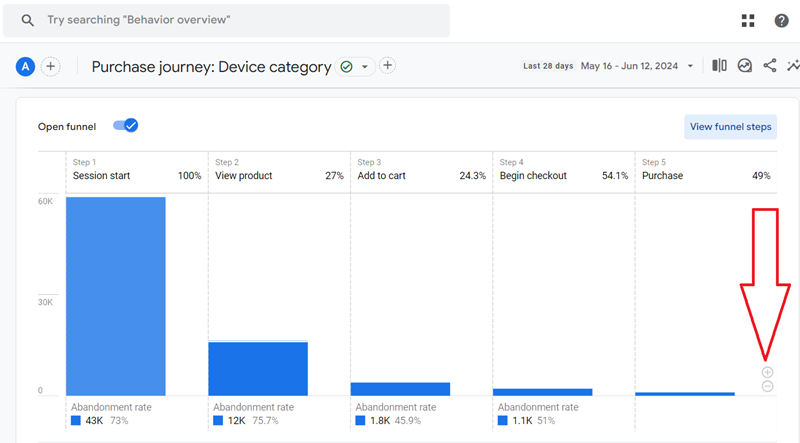The height and width of the screenshot is (443, 800).
Task: Add comparison with plus beside 'A'
Action: [x=51, y=66]
